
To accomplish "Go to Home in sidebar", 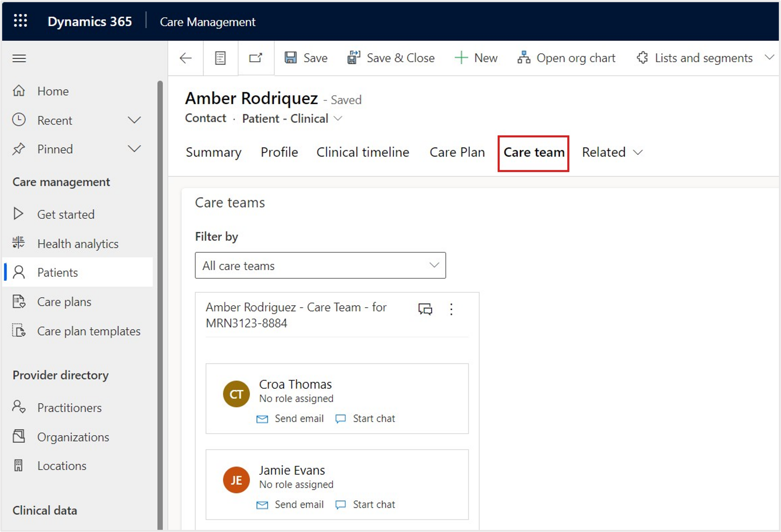I will [x=53, y=91].
